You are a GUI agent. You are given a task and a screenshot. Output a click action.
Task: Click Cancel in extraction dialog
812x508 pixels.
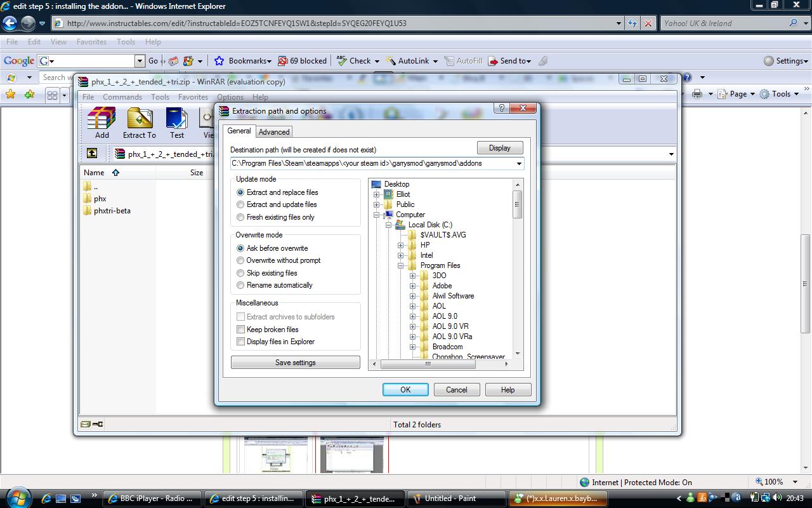(456, 390)
